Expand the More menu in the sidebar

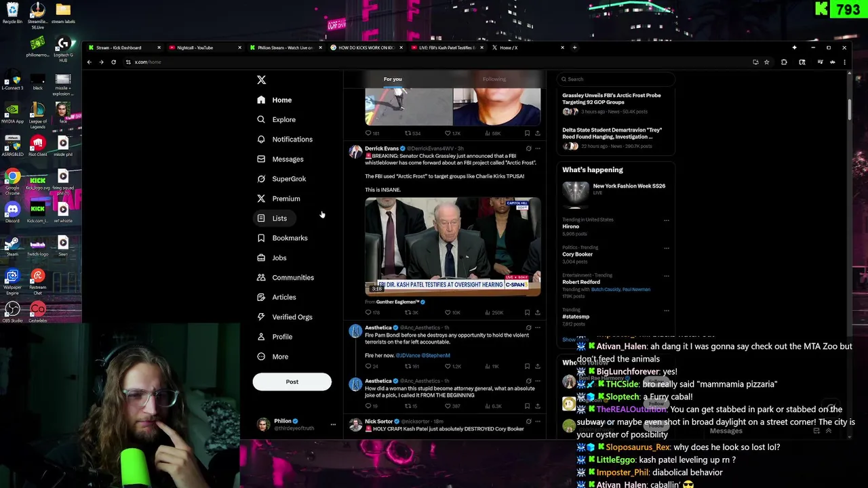(273, 357)
